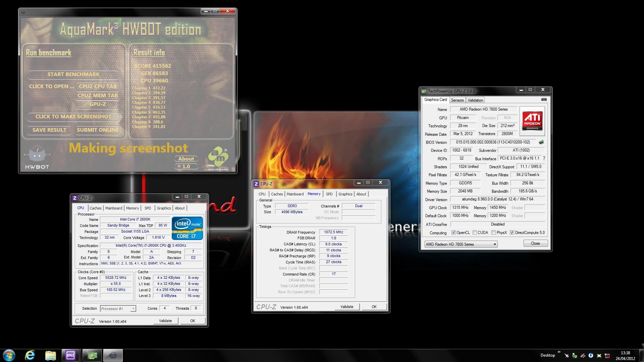The width and height of the screenshot is (644, 362).
Task: Click the Intel Core i7 logo in CPU-Z
Action: click(x=187, y=228)
